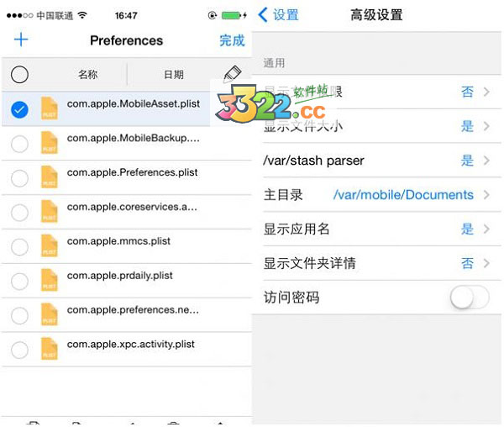Expand /var/stash parser row chevron
Screen dimensions: 504x427
[x=486, y=160]
